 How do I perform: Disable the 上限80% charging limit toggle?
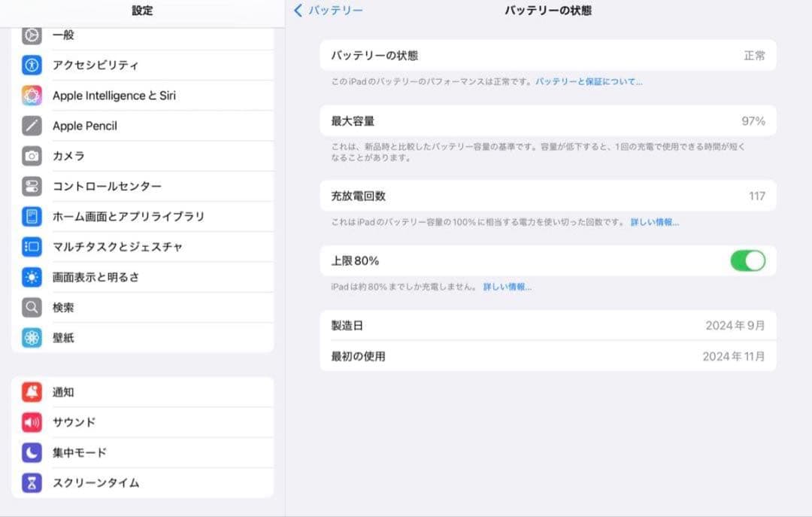(x=748, y=260)
